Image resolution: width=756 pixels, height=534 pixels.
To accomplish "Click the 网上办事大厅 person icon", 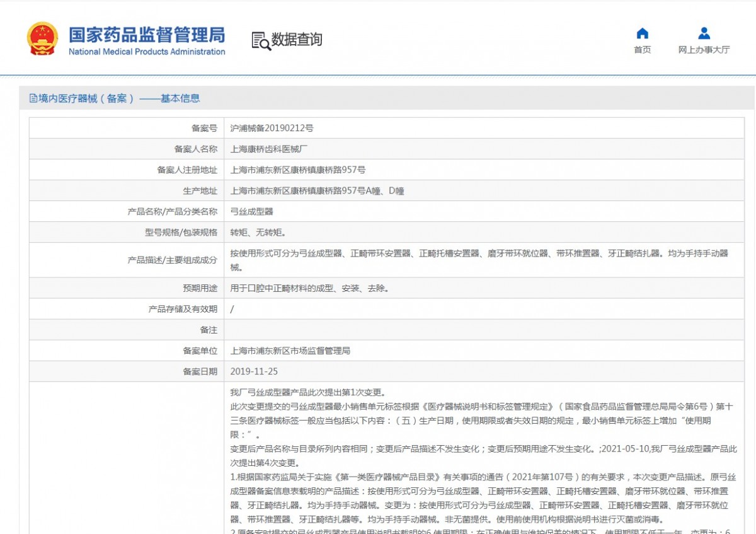I will point(704,33).
